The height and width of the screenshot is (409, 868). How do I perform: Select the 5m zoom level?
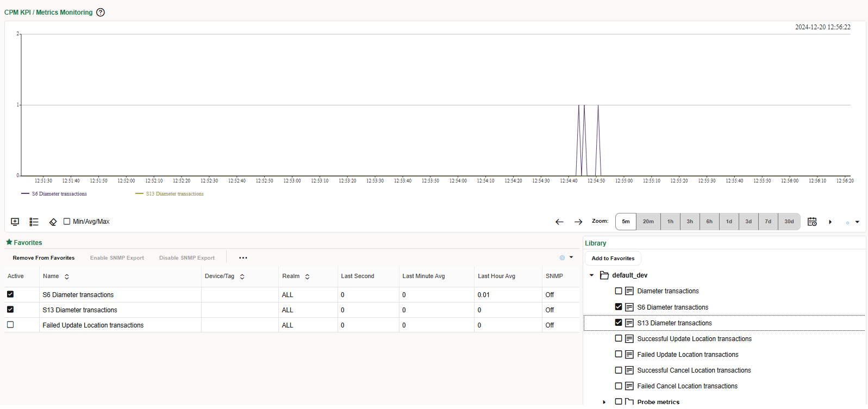pyautogui.click(x=626, y=222)
